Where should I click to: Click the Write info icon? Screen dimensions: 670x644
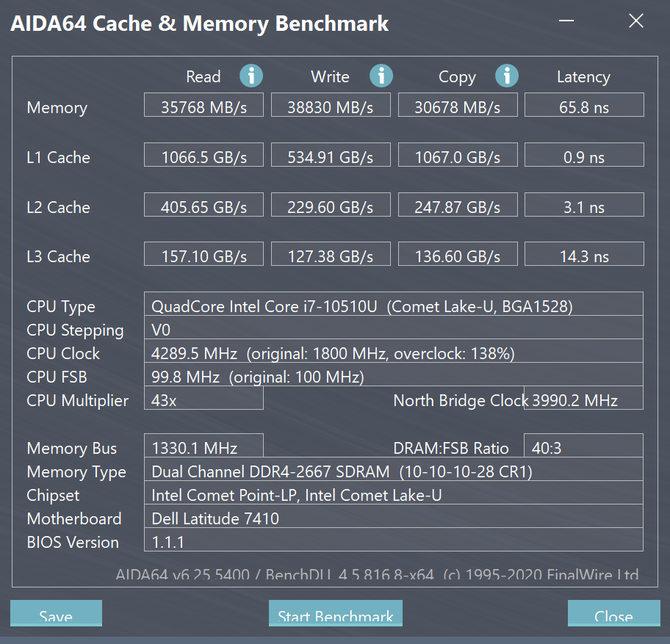381,76
